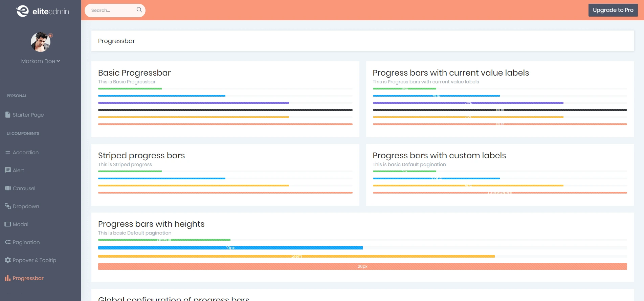
Task: Click Progress bars with heights heading
Action: click(x=151, y=224)
